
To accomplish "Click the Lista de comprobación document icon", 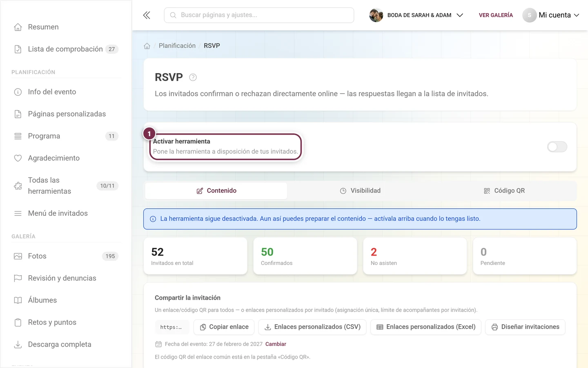I will [18, 49].
